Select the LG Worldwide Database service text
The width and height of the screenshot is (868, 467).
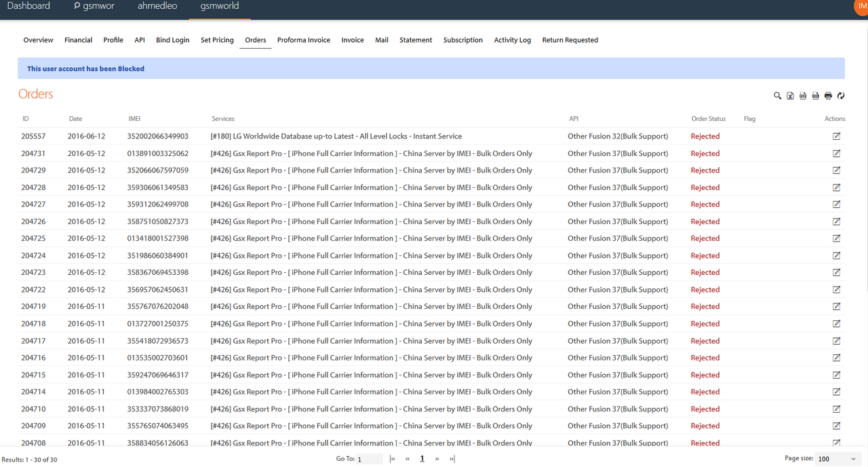(x=336, y=136)
